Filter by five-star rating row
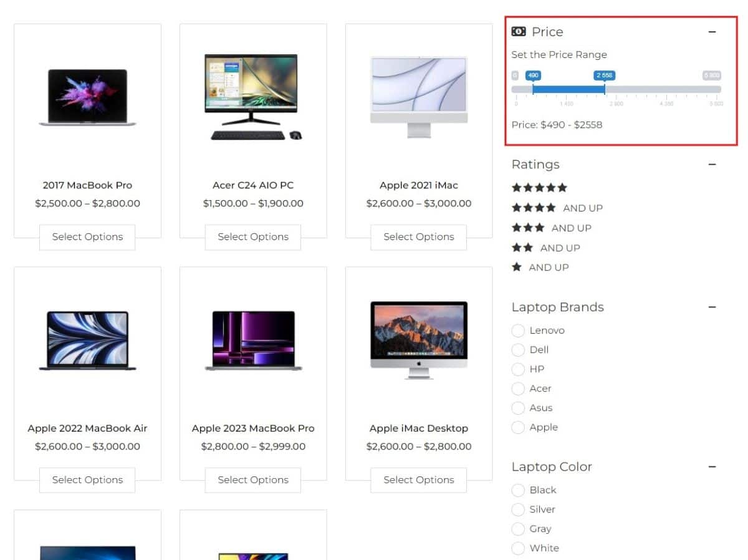Screen dimensions: 748x560 coord(539,188)
